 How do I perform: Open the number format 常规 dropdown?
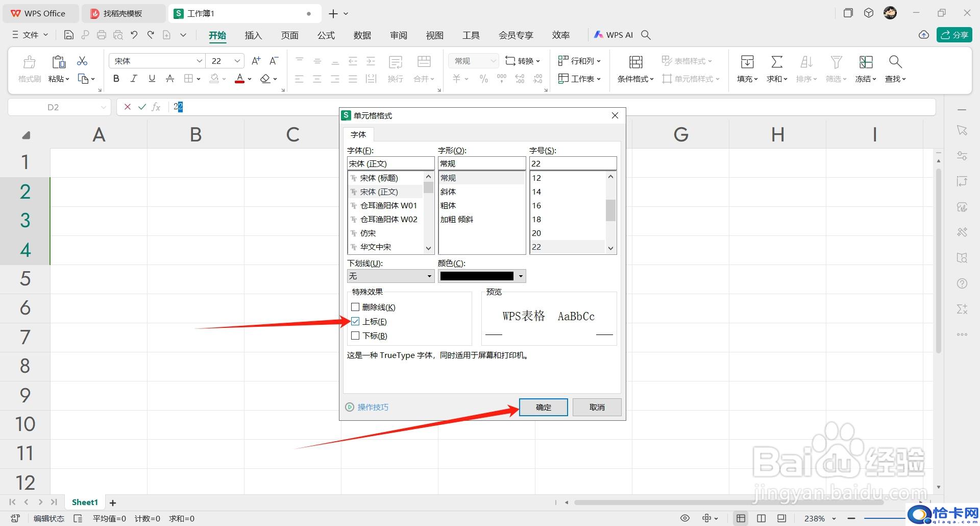click(x=473, y=61)
